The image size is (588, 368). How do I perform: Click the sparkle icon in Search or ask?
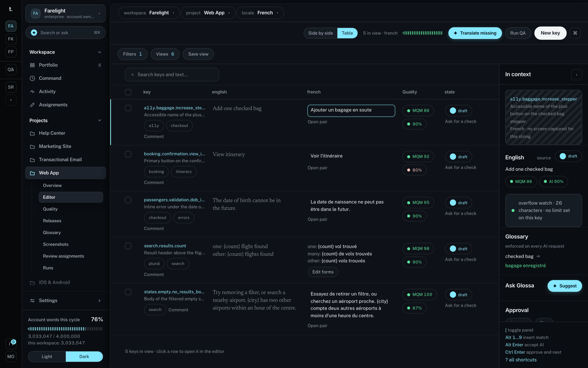34,33
